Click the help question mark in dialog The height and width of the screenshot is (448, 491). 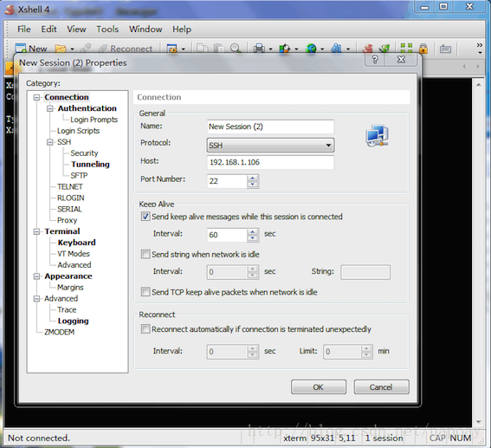375,59
